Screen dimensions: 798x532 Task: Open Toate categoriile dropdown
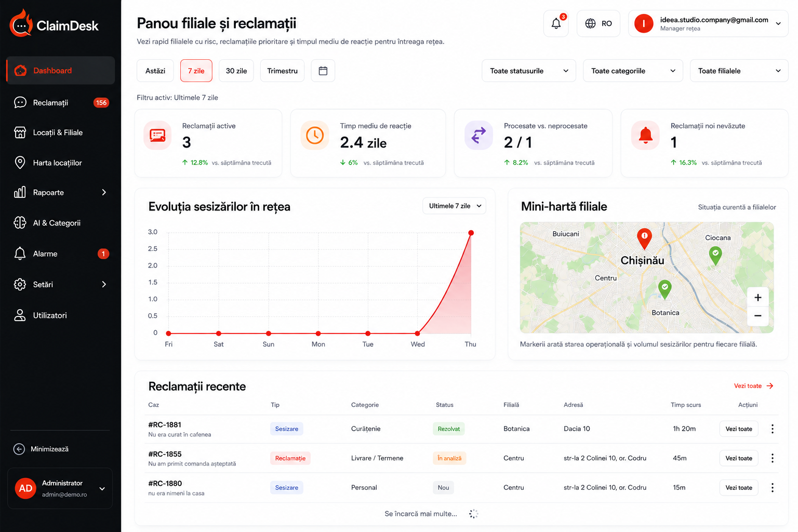click(x=633, y=71)
